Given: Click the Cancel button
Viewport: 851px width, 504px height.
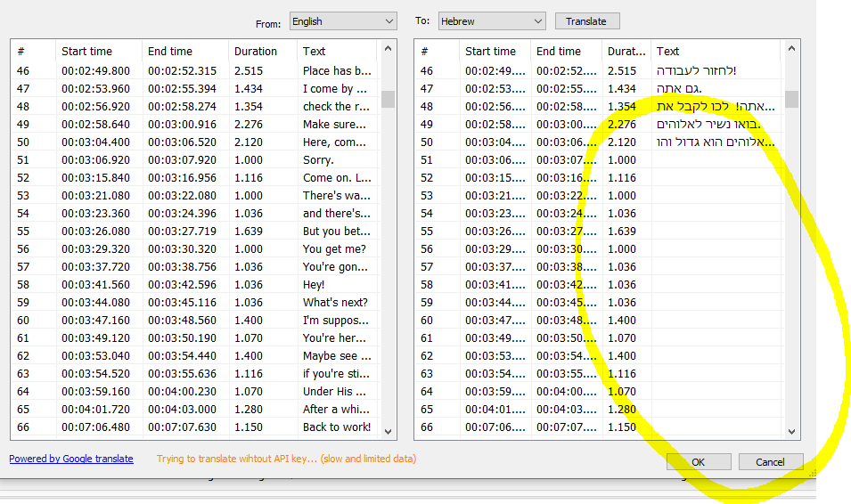Looking at the screenshot, I should (770, 461).
